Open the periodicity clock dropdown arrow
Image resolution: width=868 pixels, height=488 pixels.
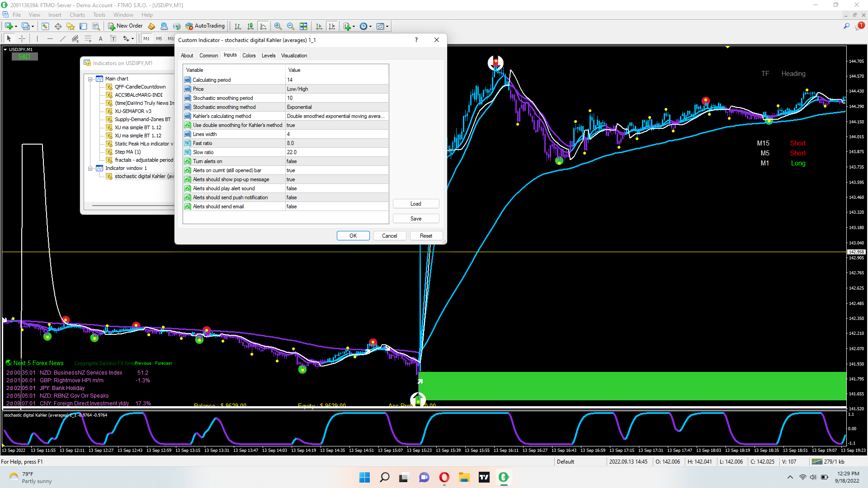coord(371,26)
